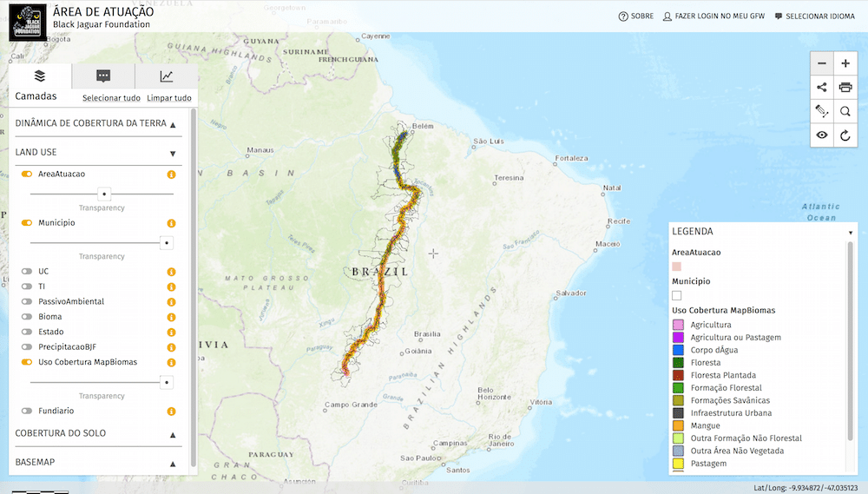Screen dimensions: 868x494
Task: Click the Pastagem yellow legend swatch
Action: [678, 464]
